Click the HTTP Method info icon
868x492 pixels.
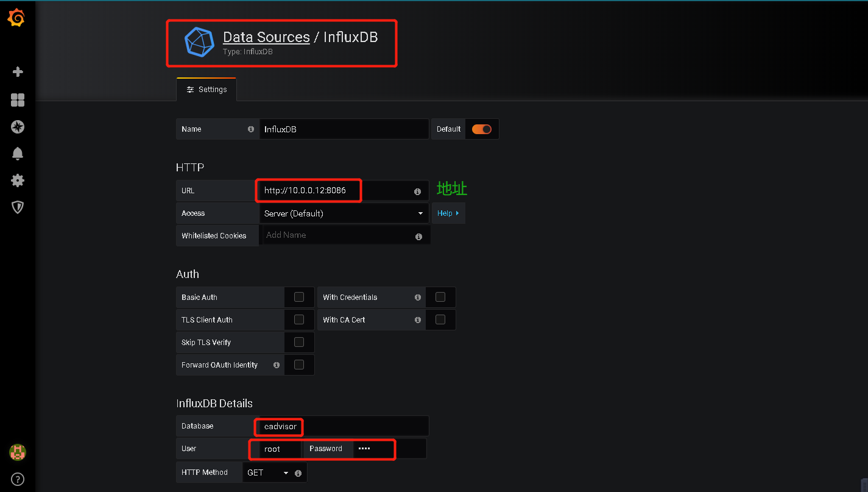tap(298, 473)
